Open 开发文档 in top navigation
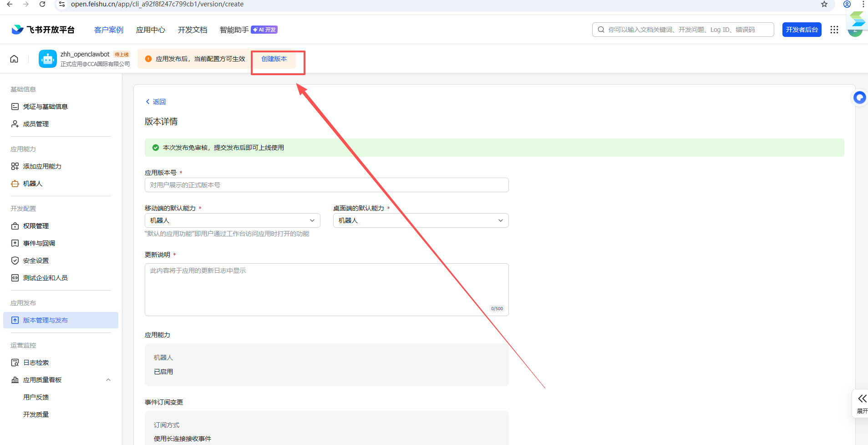This screenshot has height=445, width=868. (193, 30)
